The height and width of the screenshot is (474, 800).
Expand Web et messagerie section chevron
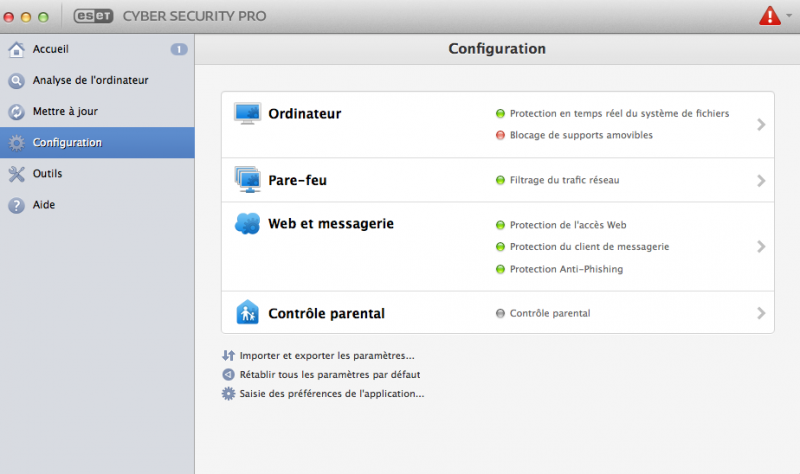tap(761, 246)
